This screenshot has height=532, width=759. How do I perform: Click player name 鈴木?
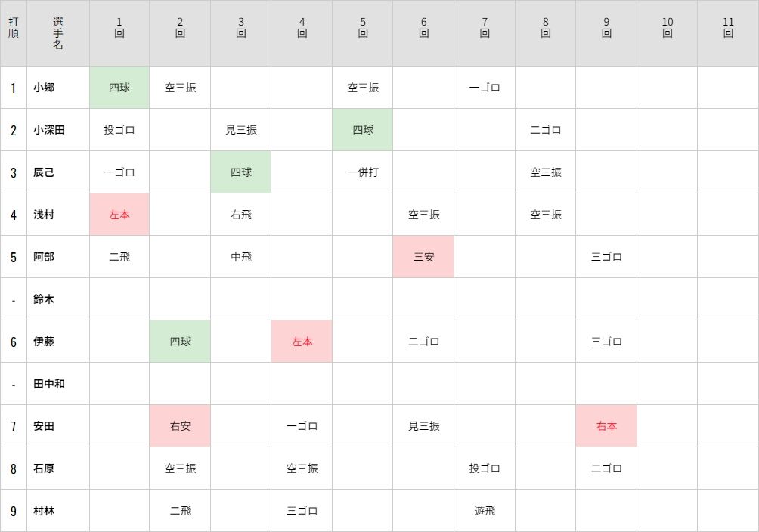[x=44, y=299]
